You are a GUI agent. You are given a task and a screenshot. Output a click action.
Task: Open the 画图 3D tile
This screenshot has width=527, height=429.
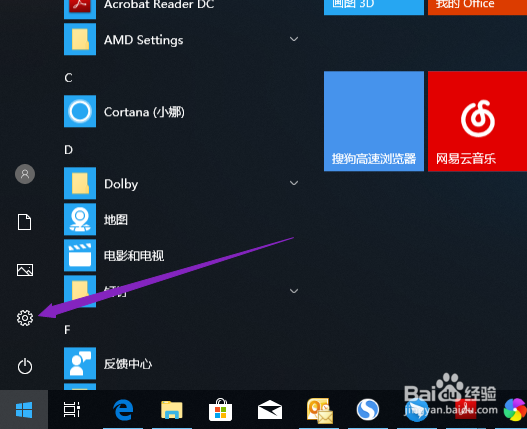[374, 7]
